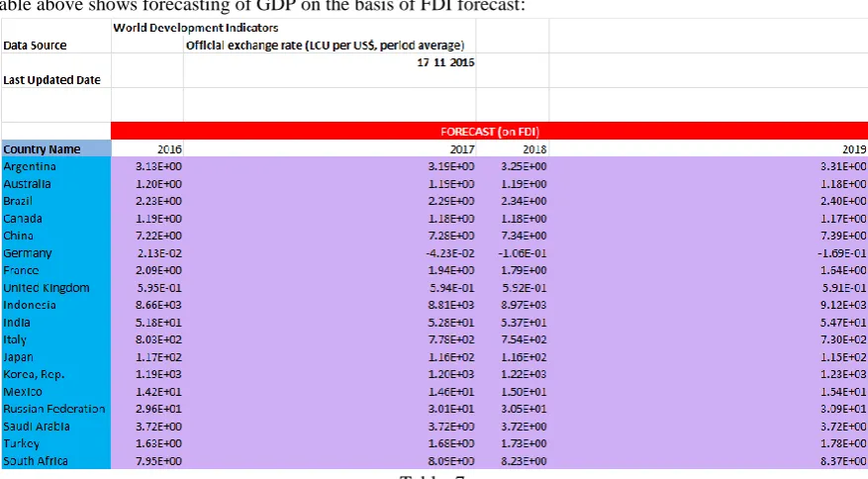This screenshot has width=868, height=479.
Task: Click Germany's 2019 value -1.69E-01
Action: click(842, 253)
